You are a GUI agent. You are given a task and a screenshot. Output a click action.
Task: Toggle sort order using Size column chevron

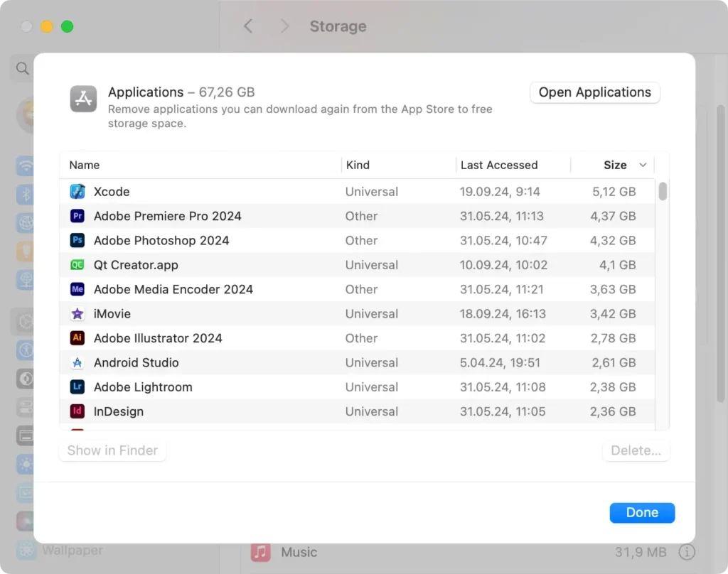click(x=643, y=165)
